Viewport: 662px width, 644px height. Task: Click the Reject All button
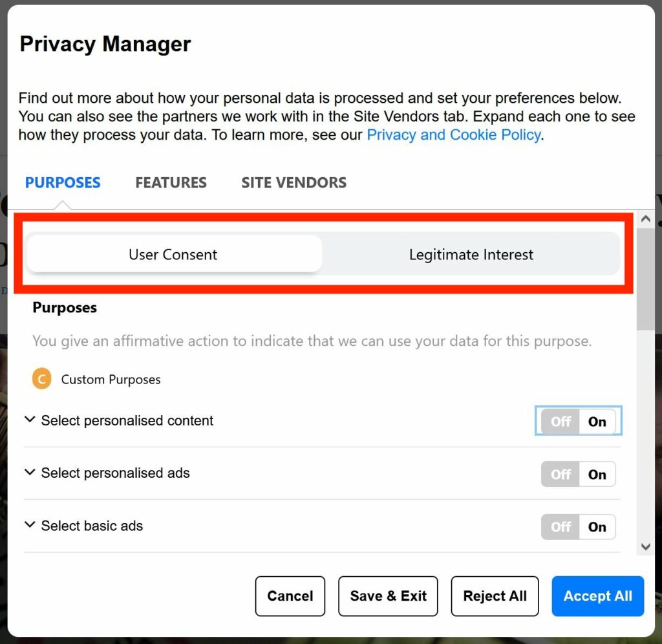[x=495, y=596]
